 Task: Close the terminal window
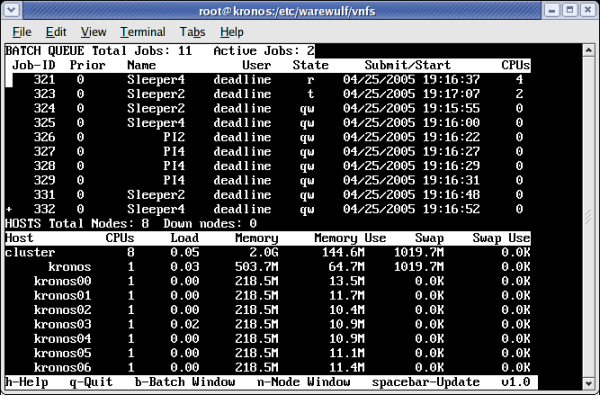pos(588,10)
